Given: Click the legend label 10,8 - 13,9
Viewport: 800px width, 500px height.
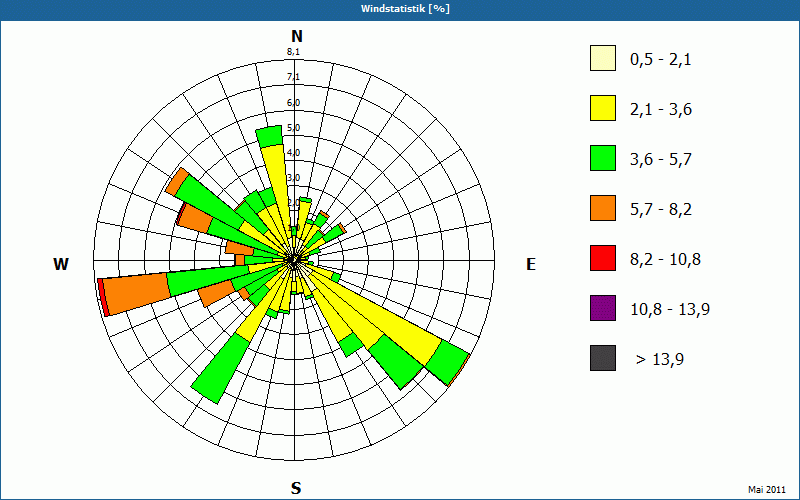Looking at the screenshot, I should click(x=670, y=310).
